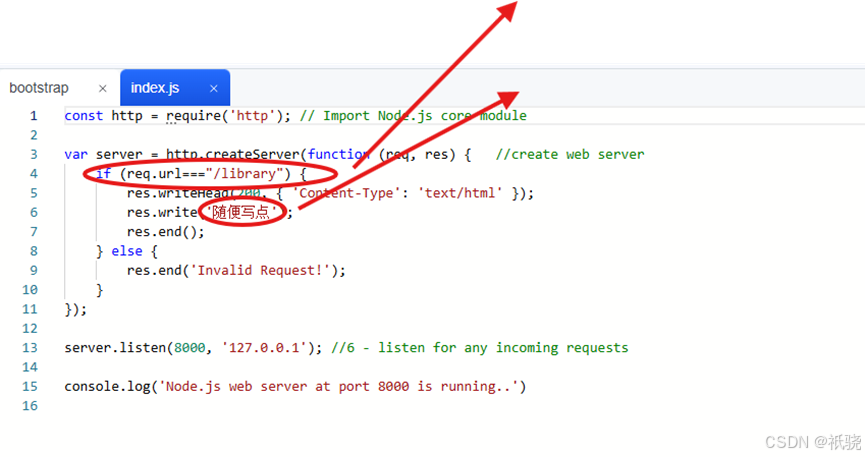Click line number 1 in gutter
The height and width of the screenshot is (457, 865).
34,116
